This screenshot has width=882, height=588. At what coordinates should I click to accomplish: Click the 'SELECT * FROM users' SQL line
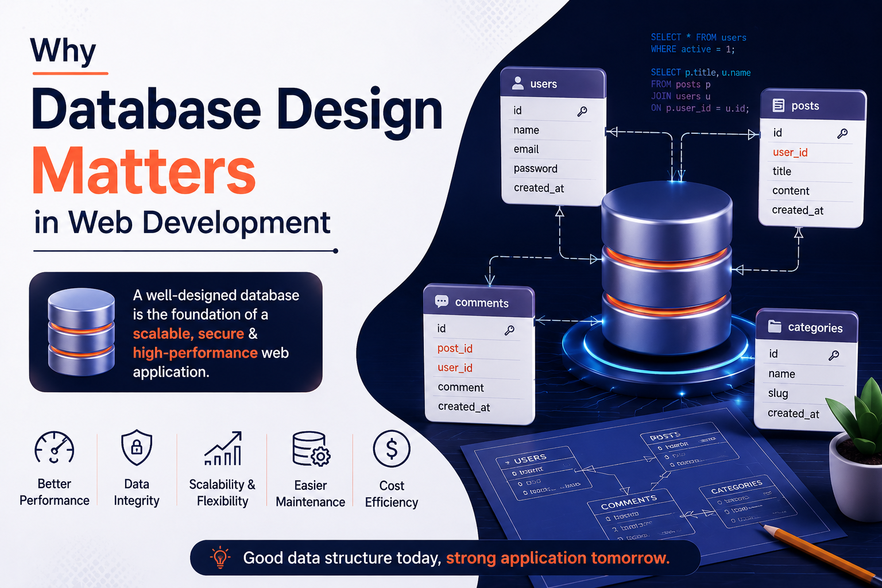698,37
